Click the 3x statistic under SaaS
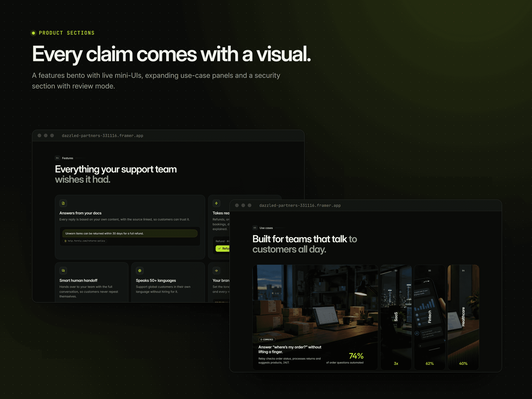Image resolution: width=532 pixels, height=399 pixels. coord(396,363)
